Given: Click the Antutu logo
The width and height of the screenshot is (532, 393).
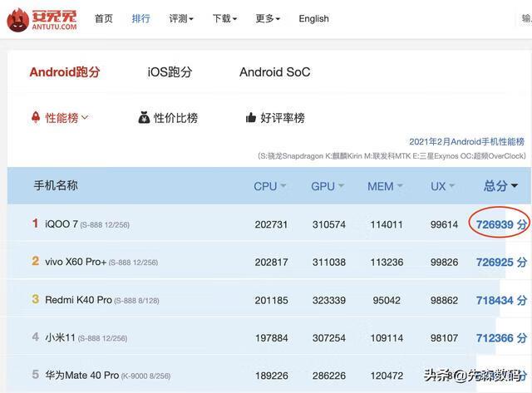Looking at the screenshot, I should (x=42, y=20).
